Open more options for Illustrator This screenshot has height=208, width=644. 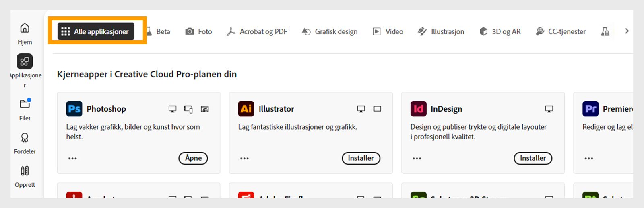point(244,158)
